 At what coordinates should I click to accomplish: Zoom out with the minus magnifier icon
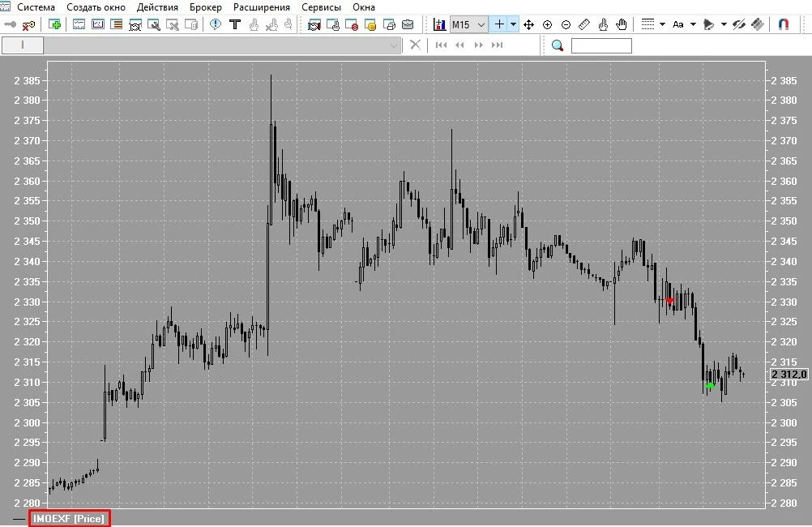pos(566,24)
